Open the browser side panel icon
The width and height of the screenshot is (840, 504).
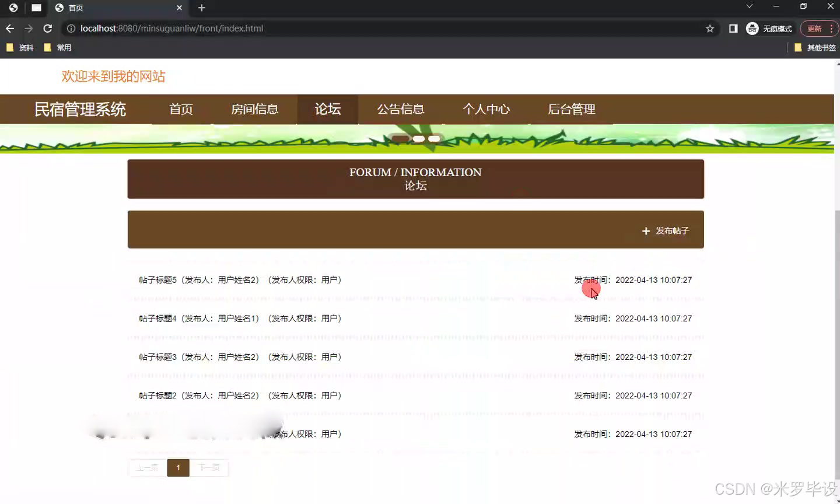click(733, 28)
